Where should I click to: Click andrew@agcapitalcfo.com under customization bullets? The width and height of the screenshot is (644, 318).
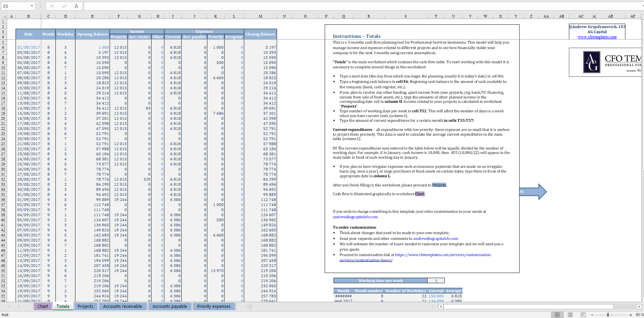(x=436, y=238)
